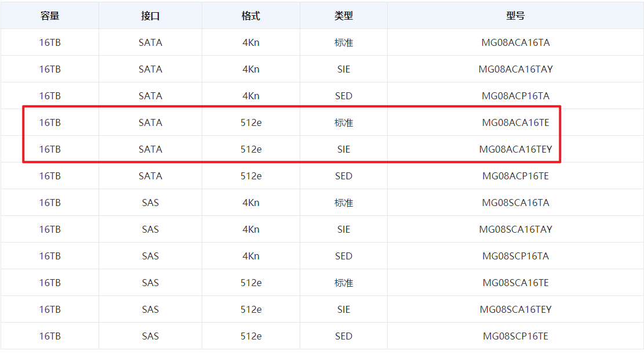Select the MG08SCA16TAY model entry

click(x=515, y=229)
